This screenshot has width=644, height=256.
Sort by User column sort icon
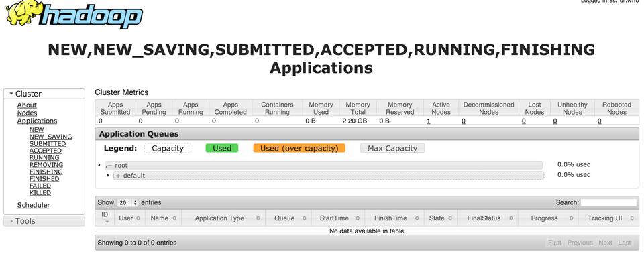point(138,218)
